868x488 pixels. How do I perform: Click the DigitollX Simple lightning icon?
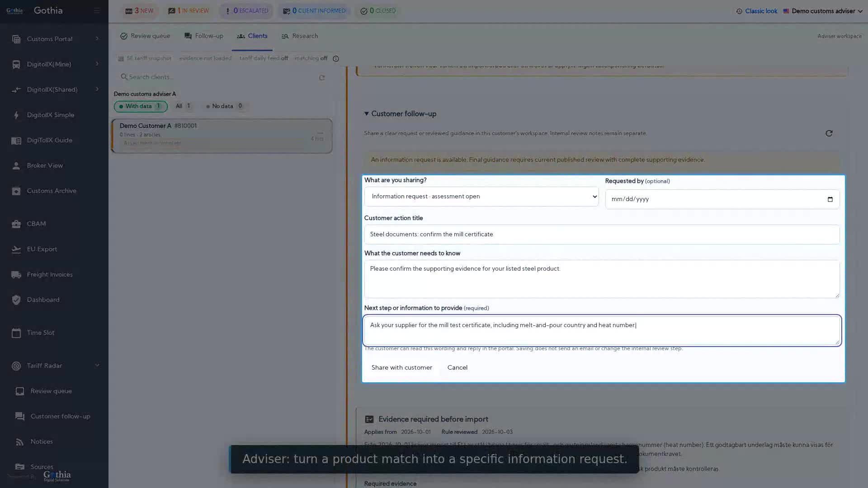click(16, 115)
